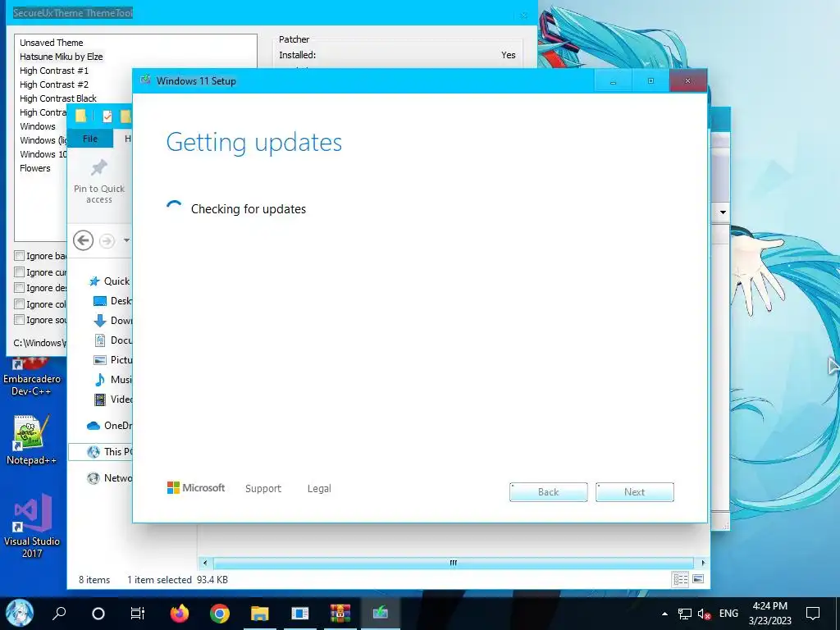Click Next in Windows 11 Setup
Viewport: 840px width, 630px height.
(634, 492)
